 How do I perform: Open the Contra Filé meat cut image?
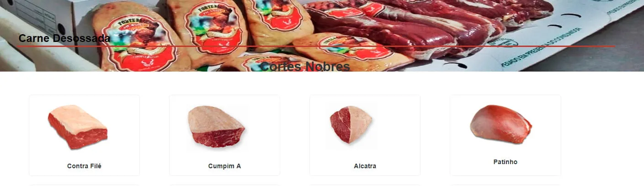[78, 127]
